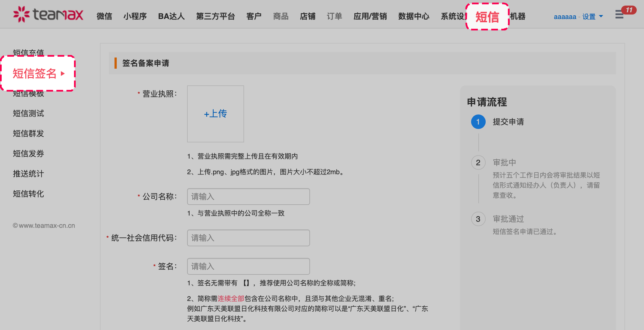Screen dimensions: 644x330
Task: Open the 短信群发 page
Action: 28,133
